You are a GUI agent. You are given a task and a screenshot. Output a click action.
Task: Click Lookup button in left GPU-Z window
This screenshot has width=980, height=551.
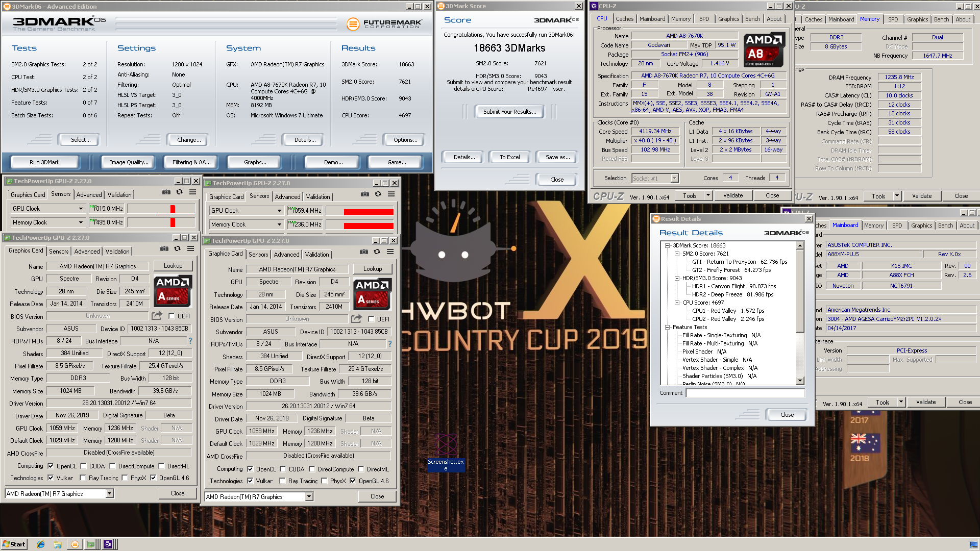point(173,266)
